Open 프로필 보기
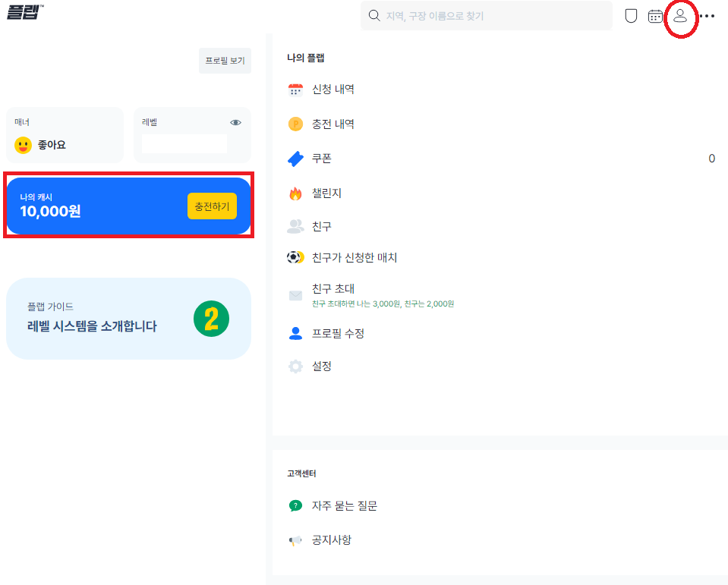This screenshot has height=585, width=728. coord(224,60)
